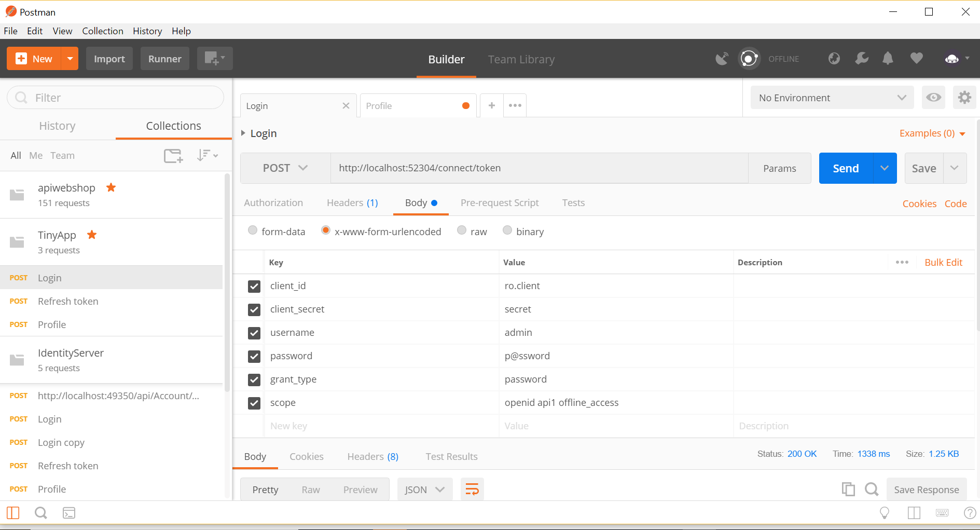
Task: Open Postman console icon in status bar
Action: [x=69, y=513]
